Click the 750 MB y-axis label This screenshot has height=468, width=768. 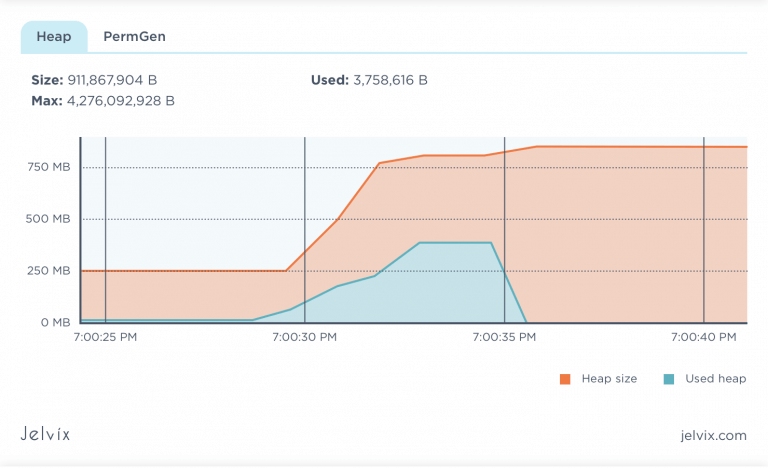click(49, 167)
